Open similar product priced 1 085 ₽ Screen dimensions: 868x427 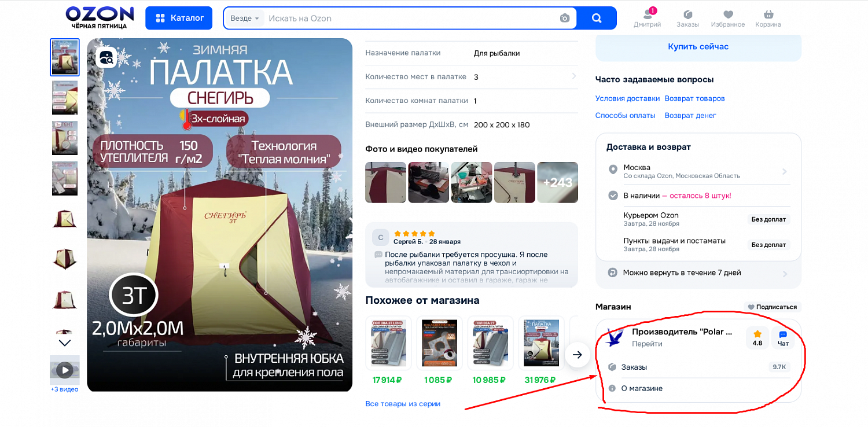tap(439, 351)
